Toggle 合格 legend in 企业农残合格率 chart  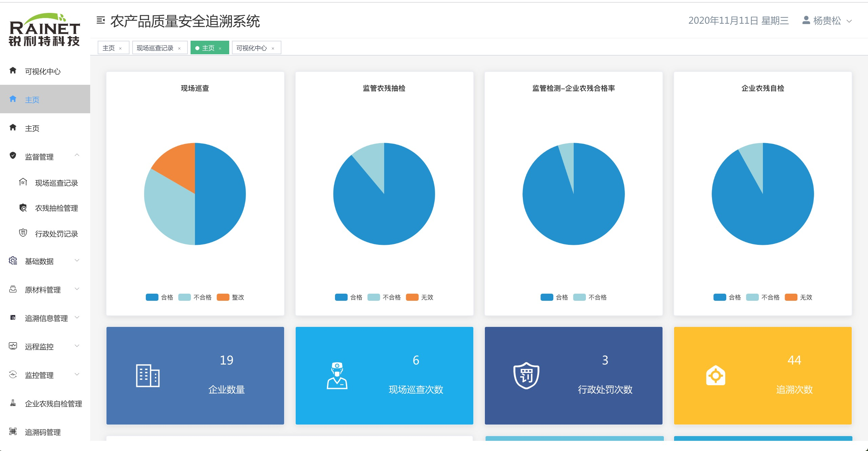pyautogui.click(x=554, y=297)
